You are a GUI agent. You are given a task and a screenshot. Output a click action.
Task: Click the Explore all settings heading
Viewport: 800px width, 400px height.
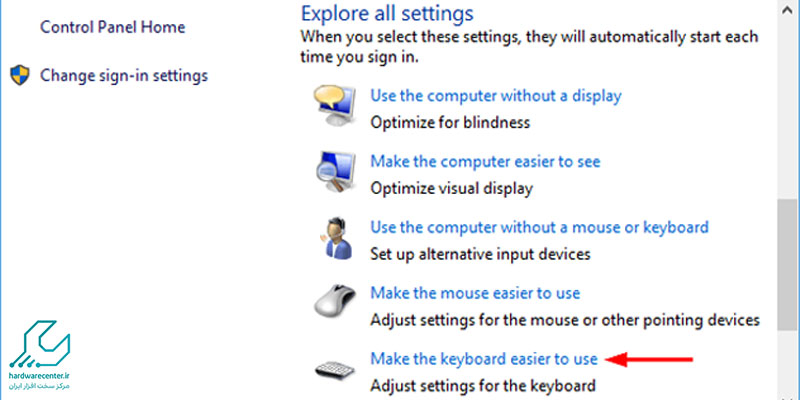[387, 13]
